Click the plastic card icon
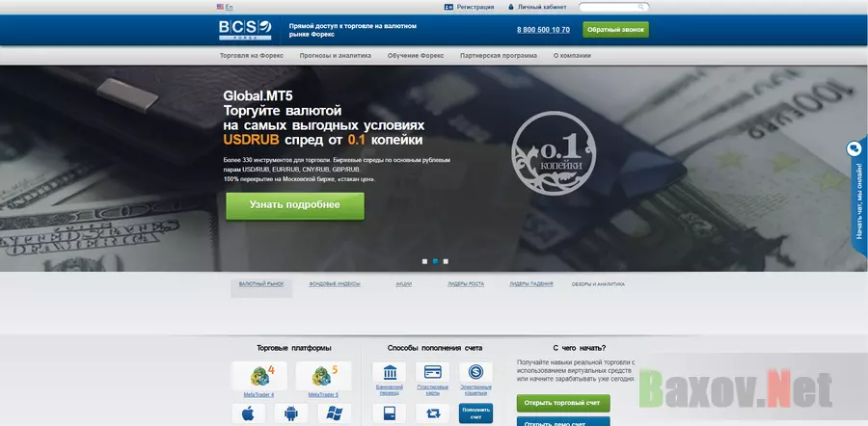This screenshot has height=426, width=868. [x=432, y=372]
